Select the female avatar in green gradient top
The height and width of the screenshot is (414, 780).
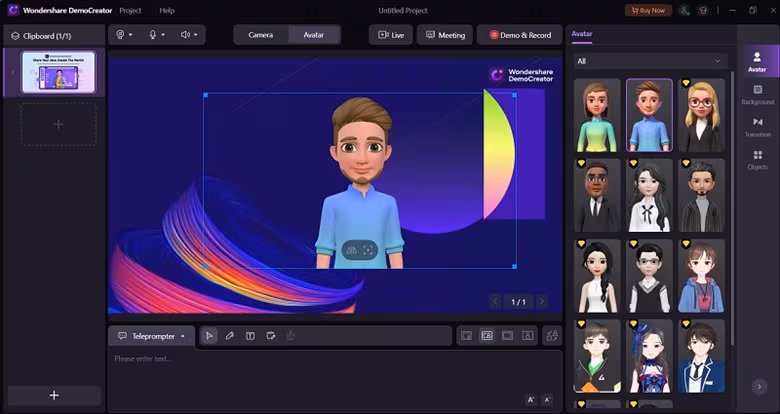click(597, 115)
